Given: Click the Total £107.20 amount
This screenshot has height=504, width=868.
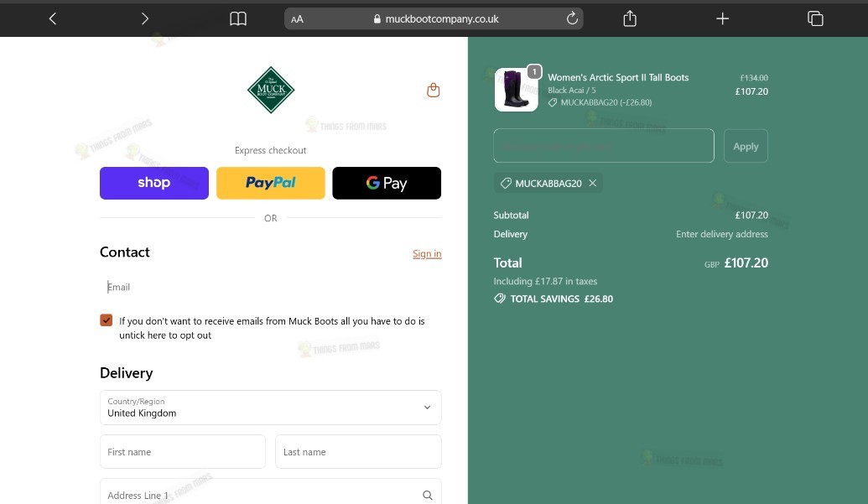Looking at the screenshot, I should tap(746, 262).
